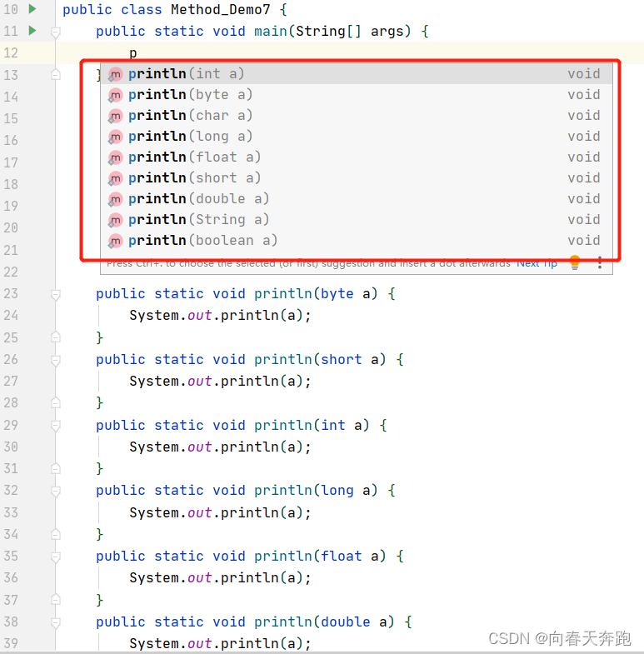Click the println(short a) method declaration name

coord(283,359)
